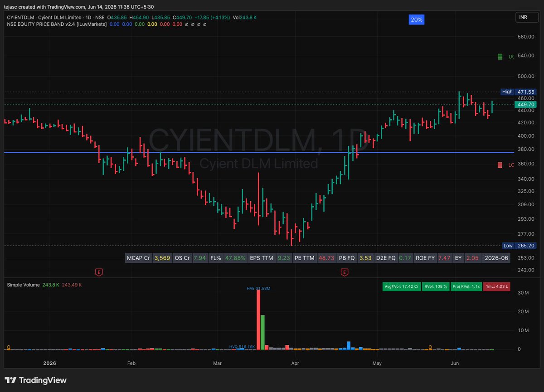Click the MCAP Cr value 3,569
This screenshot has height=392, width=544.
click(162, 258)
